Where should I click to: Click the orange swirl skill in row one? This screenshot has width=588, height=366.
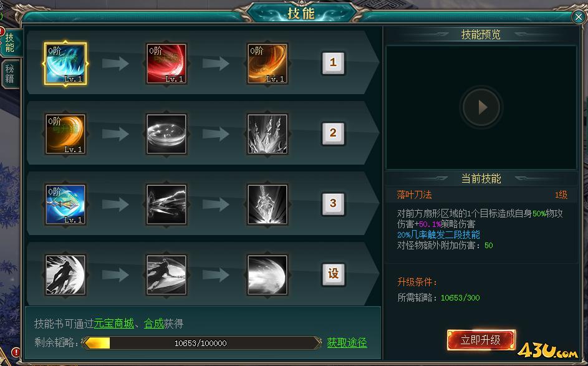267,64
